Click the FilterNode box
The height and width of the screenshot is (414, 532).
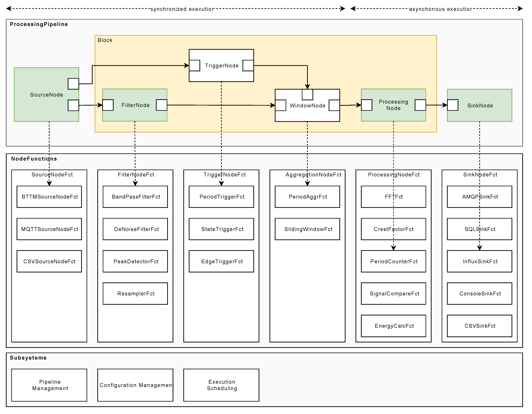pos(135,105)
